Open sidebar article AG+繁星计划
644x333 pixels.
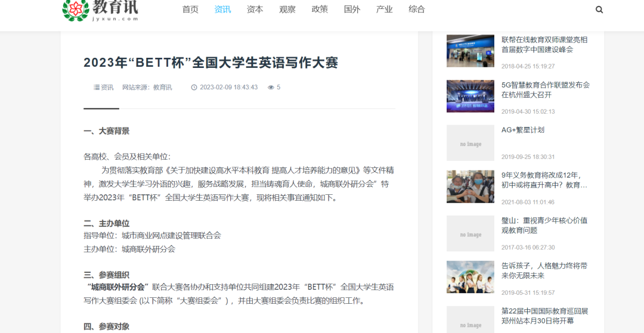(523, 130)
